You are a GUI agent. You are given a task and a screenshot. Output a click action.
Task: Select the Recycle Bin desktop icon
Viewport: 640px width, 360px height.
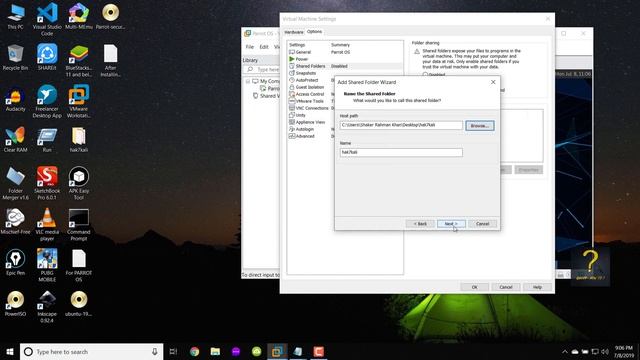click(16, 58)
